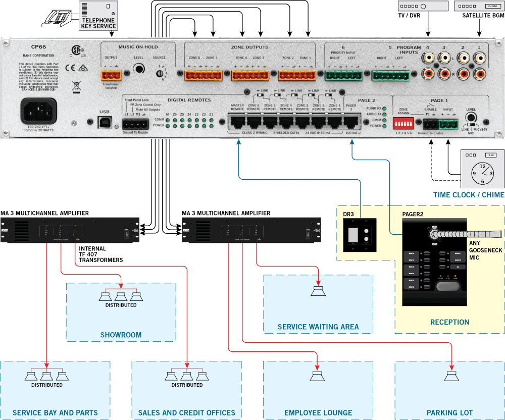Click the crossed-out waste bin symbol
The height and width of the screenshot is (420, 505).
coord(76,87)
